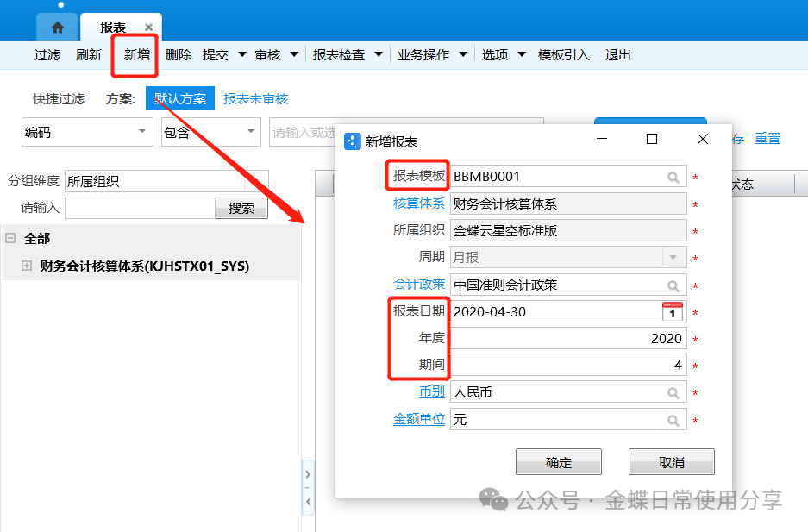Select the 报表未审核 filter scheme
This screenshot has height=532, width=808.
255,99
